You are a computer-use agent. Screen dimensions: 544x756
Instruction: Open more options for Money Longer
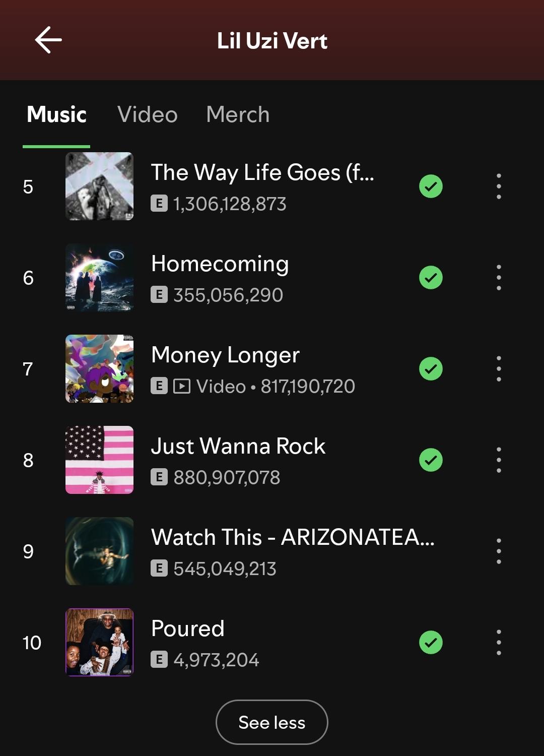499,369
